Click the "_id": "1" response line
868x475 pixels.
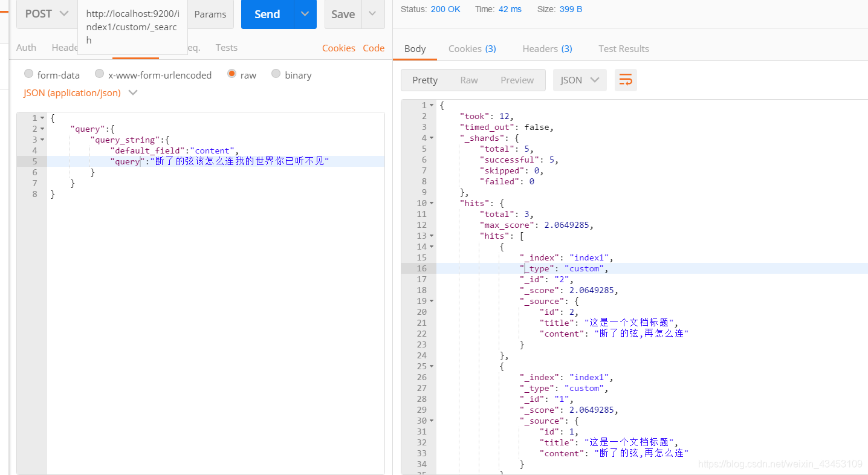(x=546, y=399)
